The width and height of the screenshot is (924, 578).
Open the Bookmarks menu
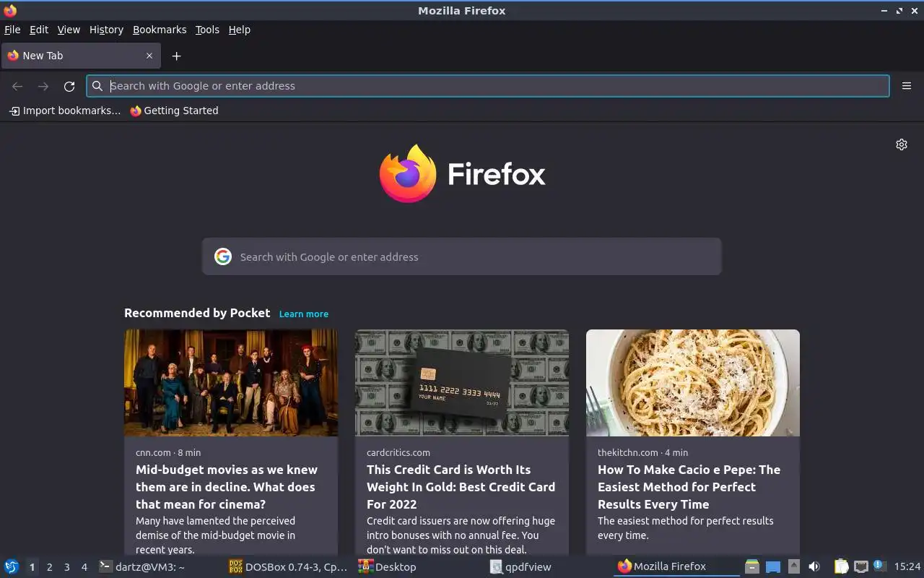click(160, 30)
